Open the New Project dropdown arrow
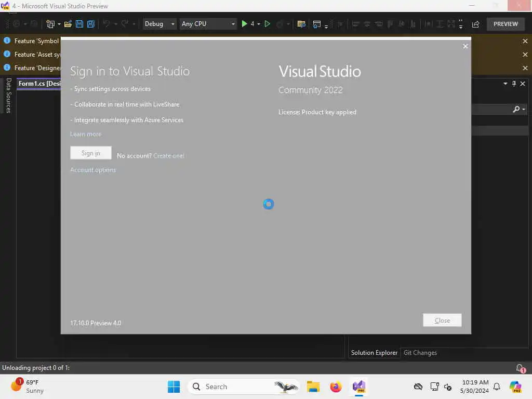The height and width of the screenshot is (399, 532). (x=59, y=24)
